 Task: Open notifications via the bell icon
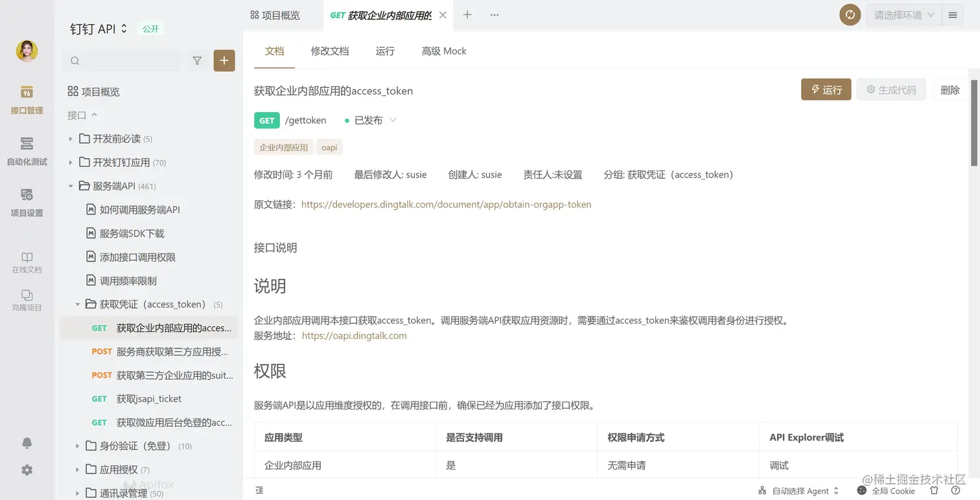click(x=26, y=443)
